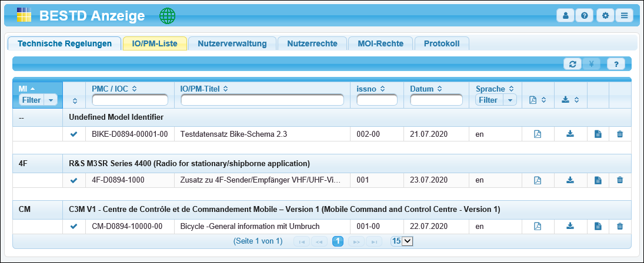This screenshot has height=263, width=644.
Task: Delete the CM-D0894-10000-00 entry
Action: point(620,226)
